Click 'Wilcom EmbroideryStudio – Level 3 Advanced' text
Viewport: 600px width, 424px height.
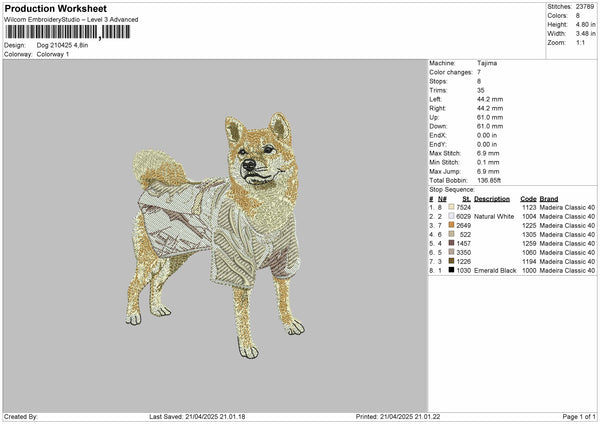coord(71,20)
